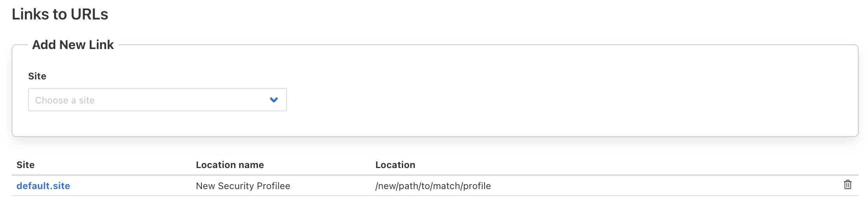The height and width of the screenshot is (214, 868).
Task: Click the 'Site' column header
Action: pyautogui.click(x=26, y=165)
